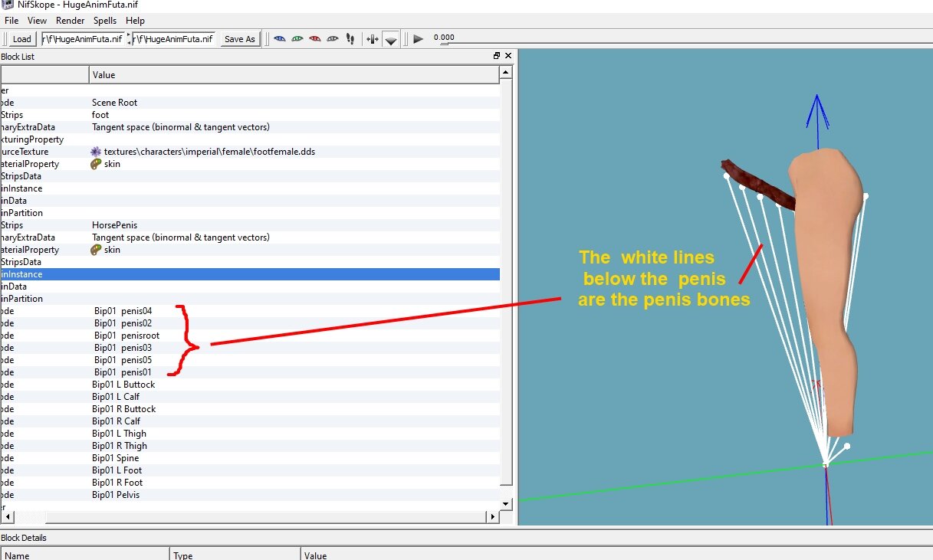This screenshot has width=933, height=560.
Task: Select the Scene Root row
Action: pyautogui.click(x=250, y=103)
